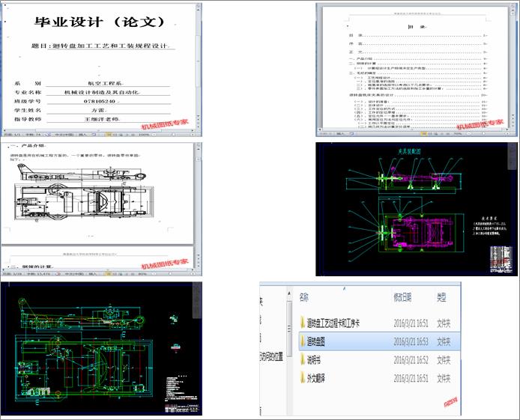Click the fixture assembly CAD drawing thumbnail

click(417, 209)
